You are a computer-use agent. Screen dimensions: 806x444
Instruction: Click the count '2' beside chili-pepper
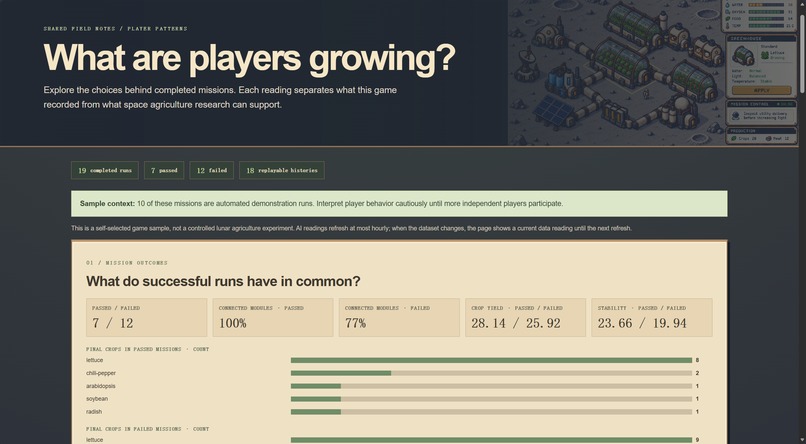coord(697,373)
